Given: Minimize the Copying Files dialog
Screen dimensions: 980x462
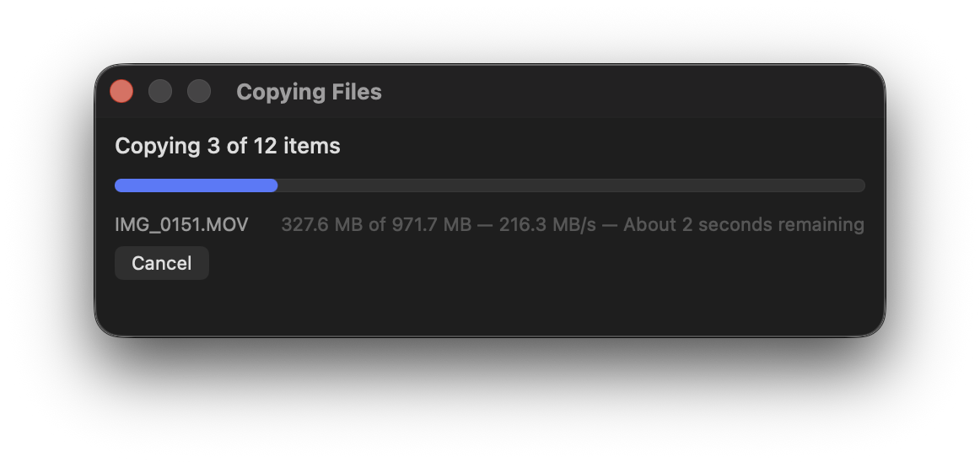Looking at the screenshot, I should [160, 91].
